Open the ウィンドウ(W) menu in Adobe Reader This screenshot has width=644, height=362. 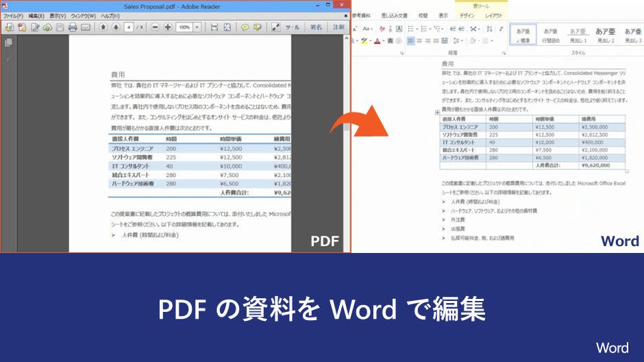[x=84, y=16]
